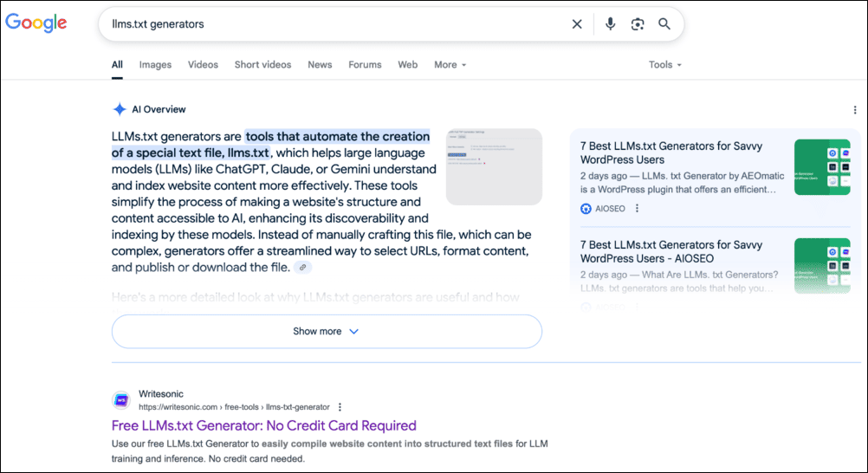Switch to the Videos tab

tap(203, 65)
